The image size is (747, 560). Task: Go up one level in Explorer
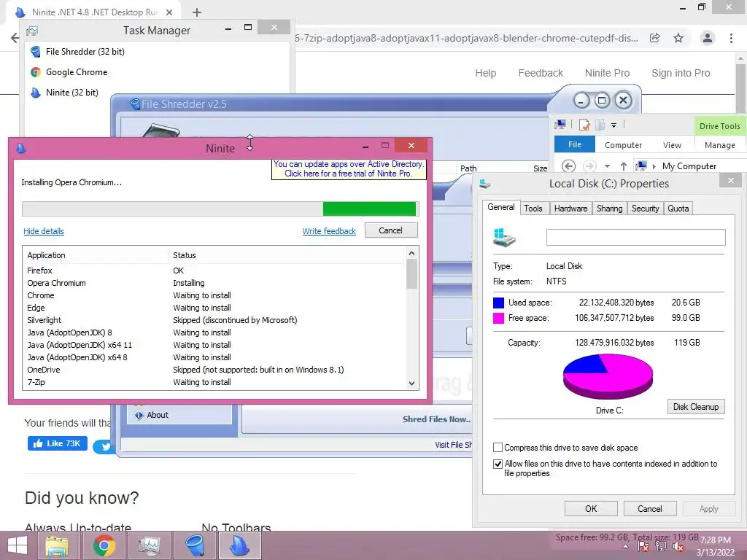(x=623, y=166)
